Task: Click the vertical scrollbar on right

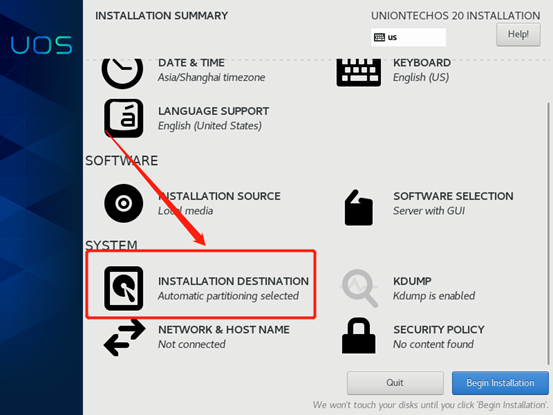Action: tap(548, 234)
